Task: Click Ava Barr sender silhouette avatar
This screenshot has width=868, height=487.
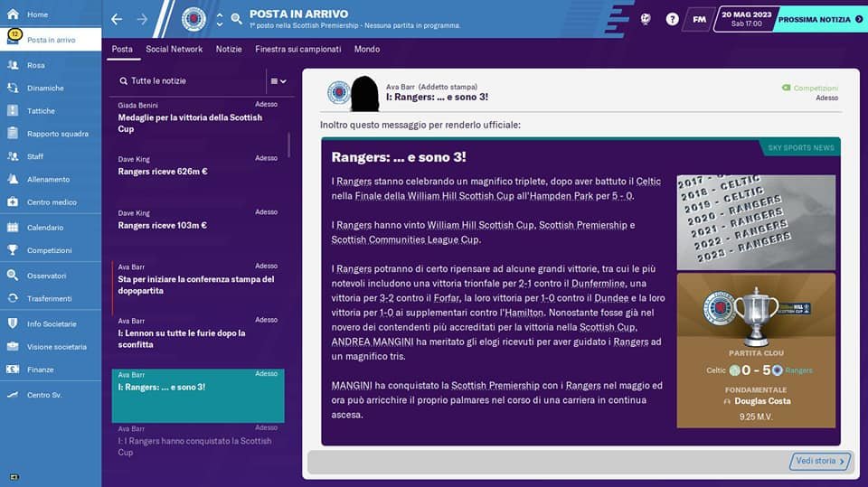Action: pos(364,94)
